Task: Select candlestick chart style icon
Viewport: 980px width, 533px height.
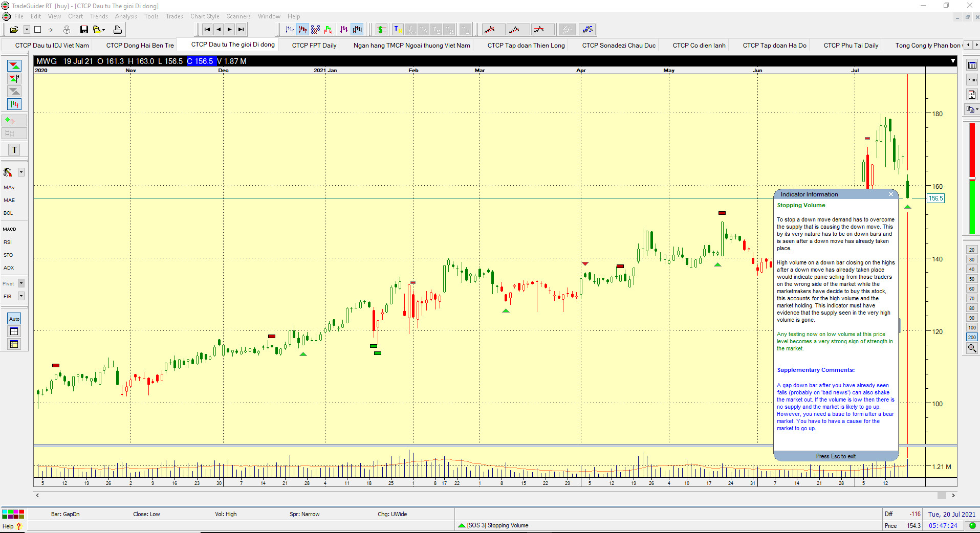Action: 302,30
